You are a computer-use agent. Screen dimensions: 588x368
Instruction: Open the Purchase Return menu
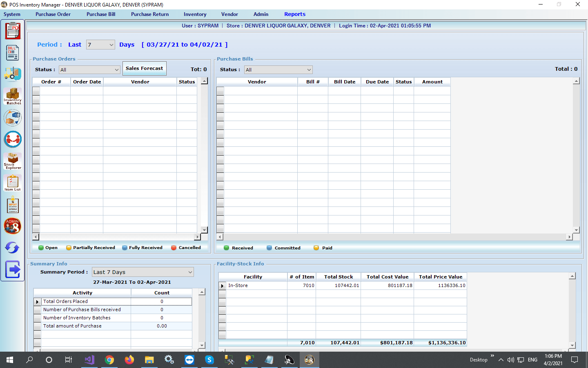(x=149, y=14)
